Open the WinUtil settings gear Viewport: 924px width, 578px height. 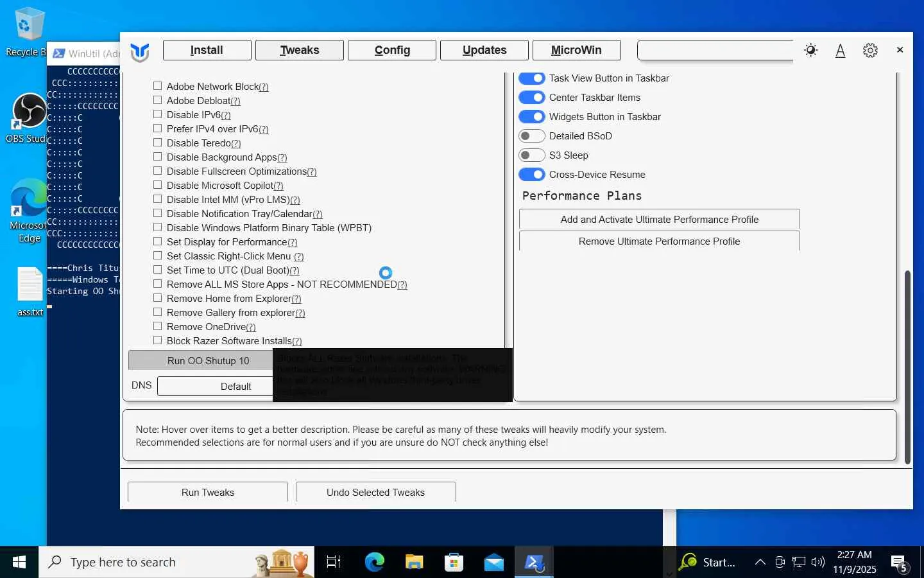click(870, 50)
